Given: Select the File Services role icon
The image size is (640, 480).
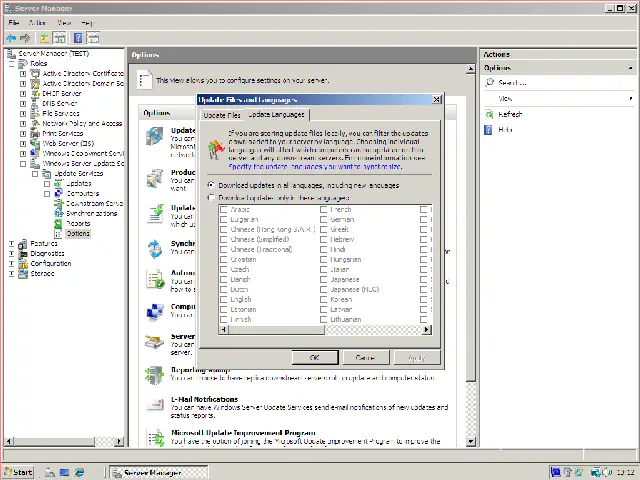Looking at the screenshot, I should pos(36,113).
